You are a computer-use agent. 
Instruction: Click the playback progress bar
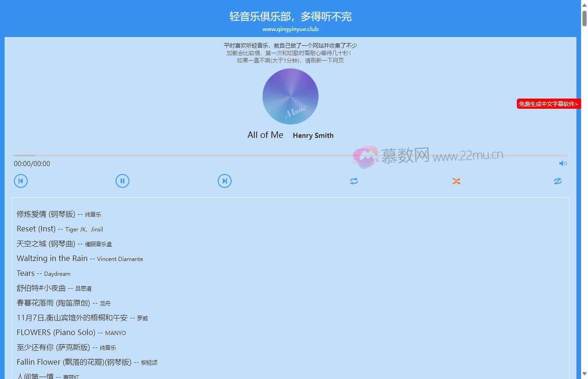click(290, 155)
